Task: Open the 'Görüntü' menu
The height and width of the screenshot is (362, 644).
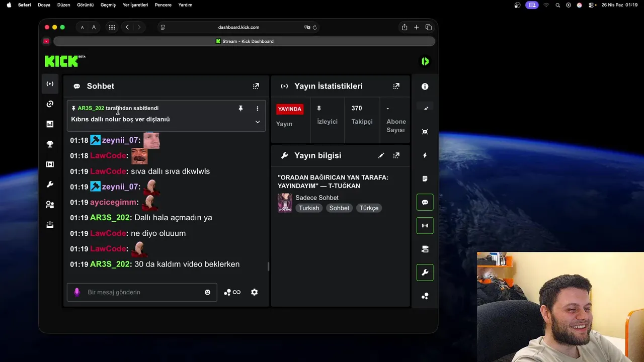Action: 86,5
